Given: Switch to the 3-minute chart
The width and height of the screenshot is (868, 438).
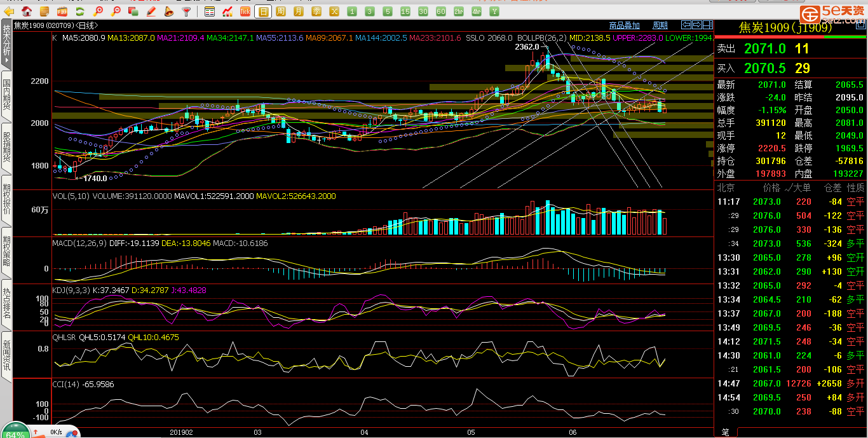Looking at the screenshot, I should (x=370, y=11).
